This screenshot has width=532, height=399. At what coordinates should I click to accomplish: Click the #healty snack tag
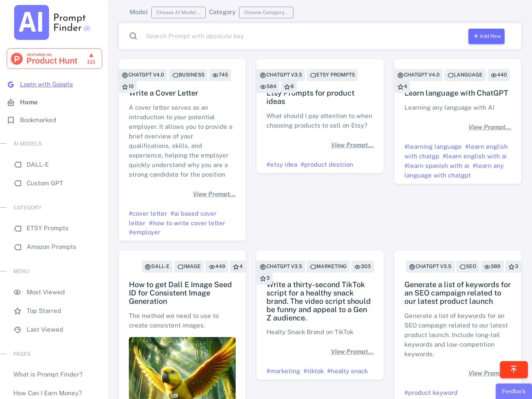coord(347,371)
